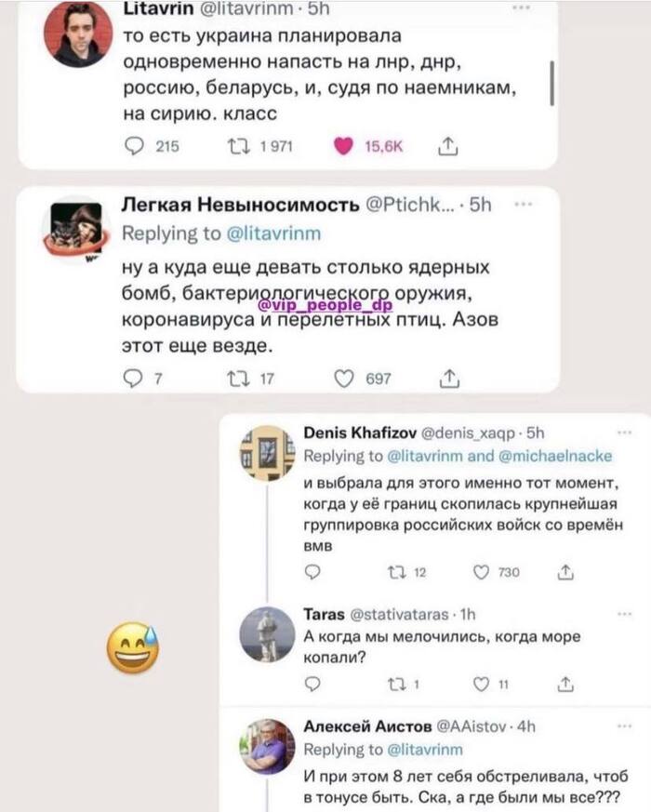Retweet Denis Khafizov's reply with 12 retweets
651x812 pixels.
(392, 572)
